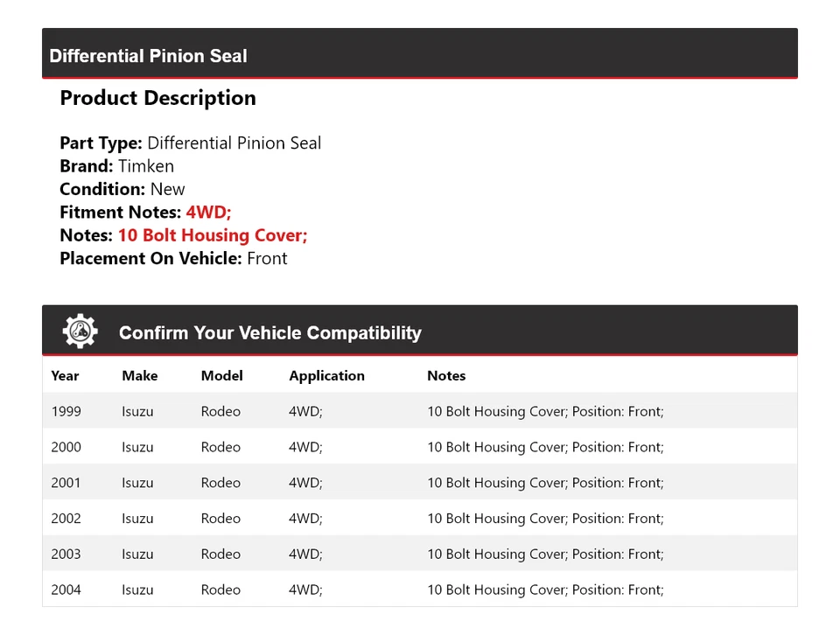Click the 2000 Isuzu Rodeo row year
This screenshot has height=635, width=840.
click(66, 447)
